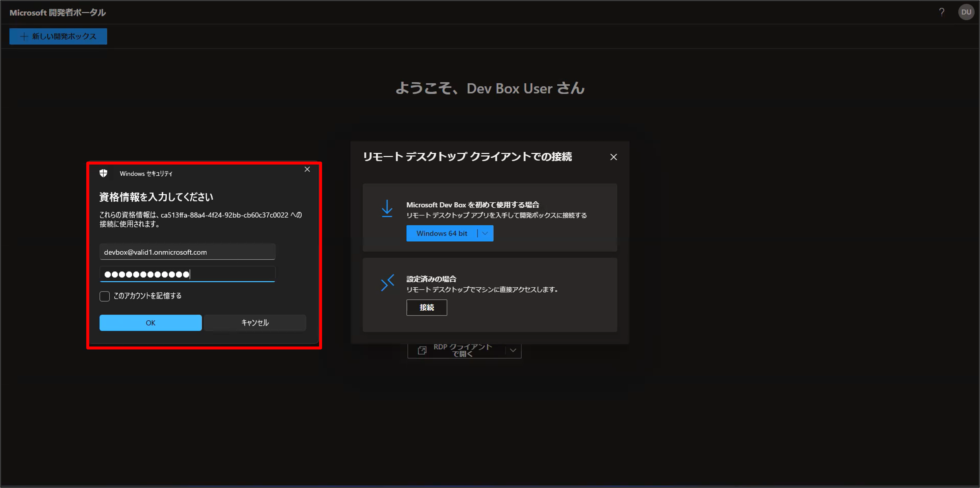This screenshot has height=488, width=980.
Task: Close the Windows セキュリティ dialog
Action: tap(307, 169)
